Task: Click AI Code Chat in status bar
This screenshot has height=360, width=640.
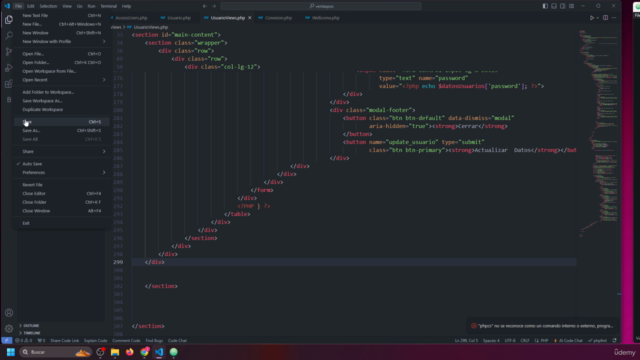Action: [568, 340]
